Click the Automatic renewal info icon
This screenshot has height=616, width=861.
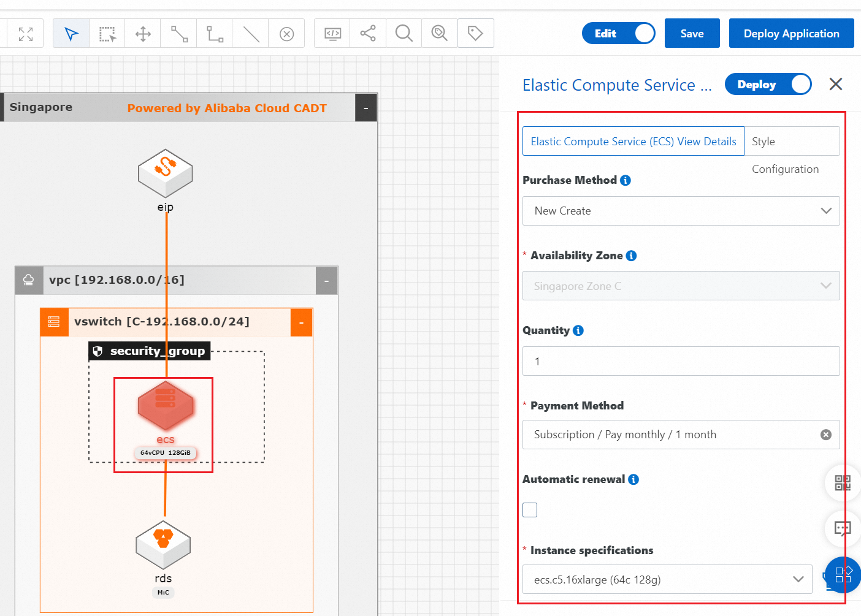[x=633, y=479]
